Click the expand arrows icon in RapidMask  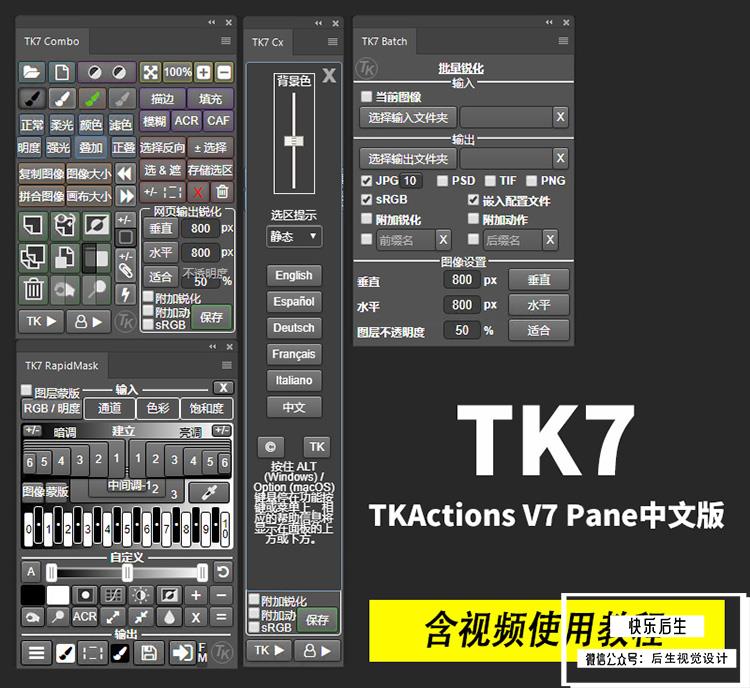click(113, 617)
